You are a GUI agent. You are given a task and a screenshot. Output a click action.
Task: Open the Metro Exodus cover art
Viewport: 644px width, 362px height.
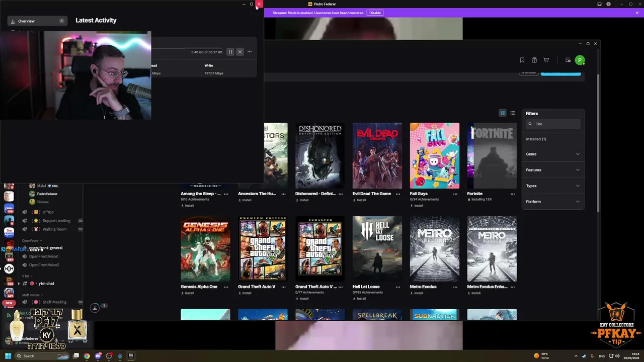435,249
